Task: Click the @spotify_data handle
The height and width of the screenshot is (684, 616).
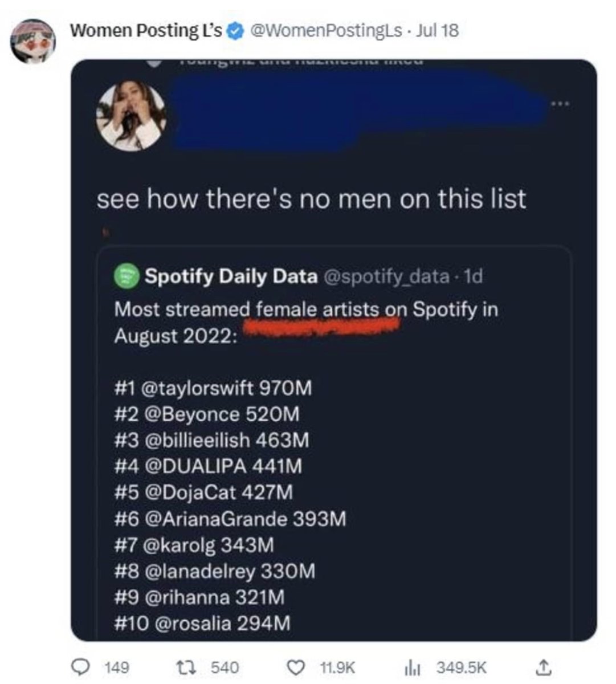Action: pyautogui.click(x=386, y=276)
